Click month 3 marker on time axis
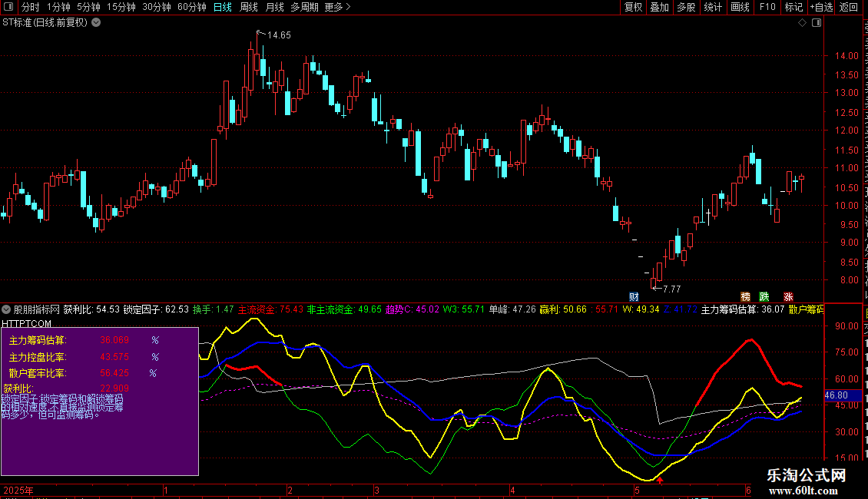Screen dimensions: 868x499 (x=376, y=490)
